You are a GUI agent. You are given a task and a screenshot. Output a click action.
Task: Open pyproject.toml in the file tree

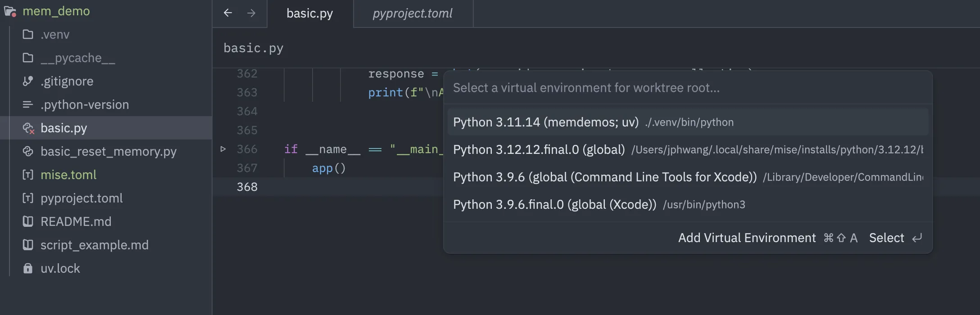tap(106, 198)
